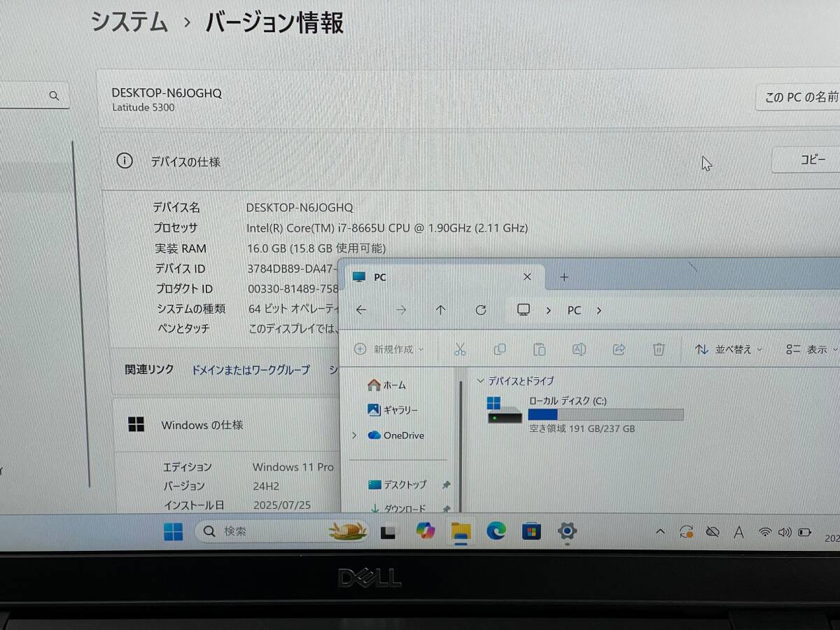Select the Cut tool in File Explorer
Viewport: 840px width, 630px height.
click(x=460, y=349)
